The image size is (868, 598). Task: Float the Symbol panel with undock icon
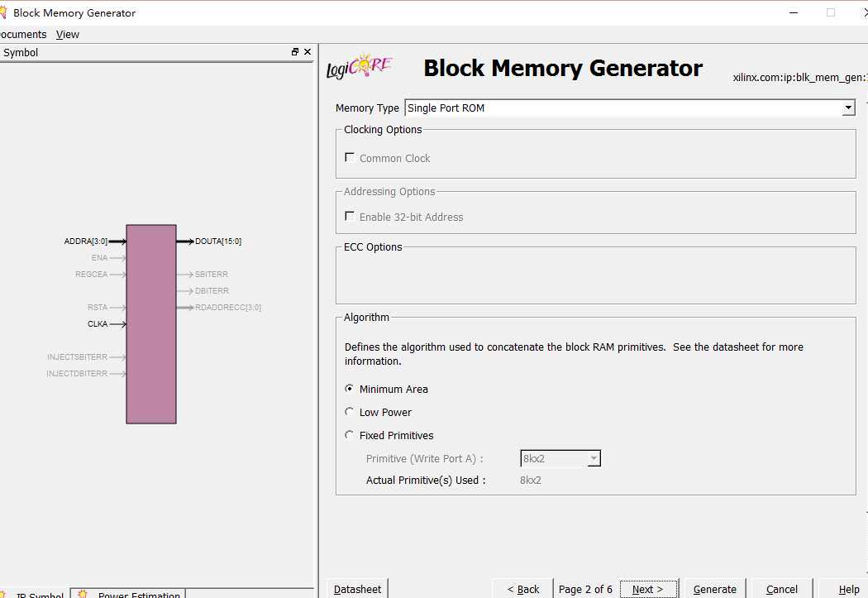[x=295, y=51]
